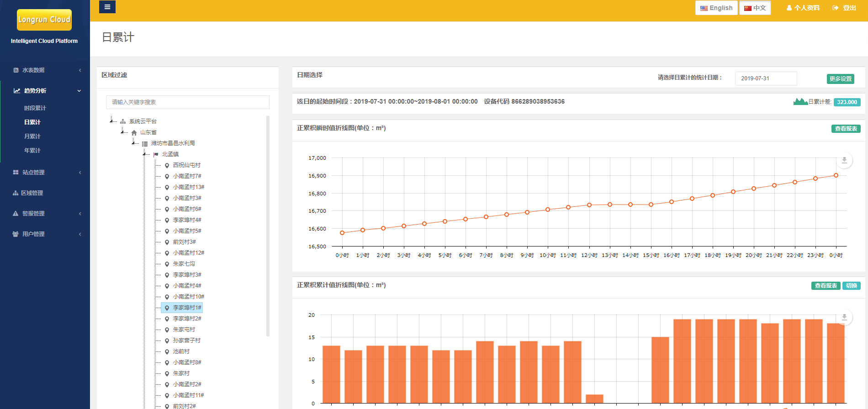
Task: Click the 登出 logout icon
Action: coord(836,8)
